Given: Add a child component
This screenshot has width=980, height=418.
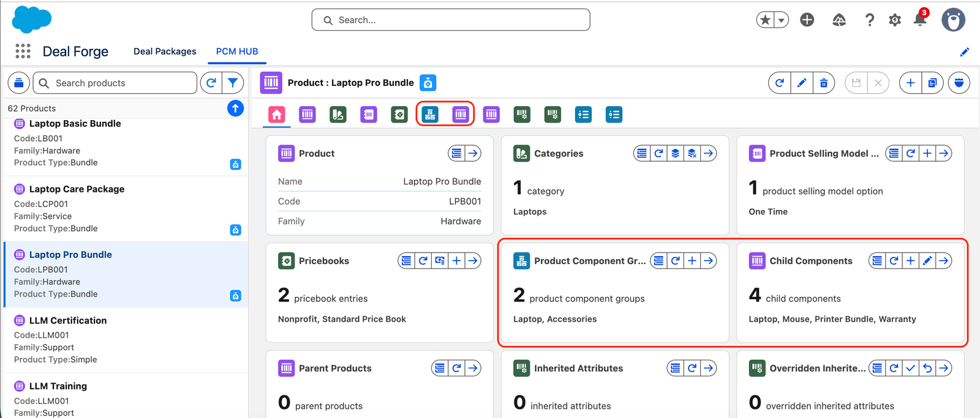Looking at the screenshot, I should pos(911,260).
